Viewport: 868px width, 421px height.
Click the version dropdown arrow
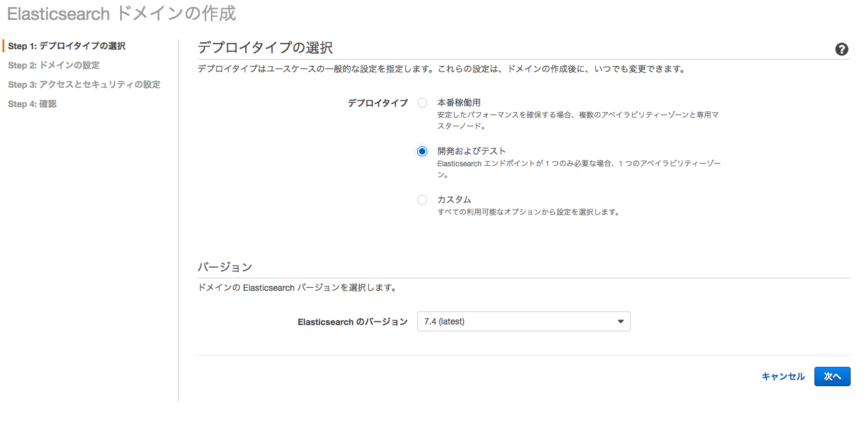click(620, 321)
